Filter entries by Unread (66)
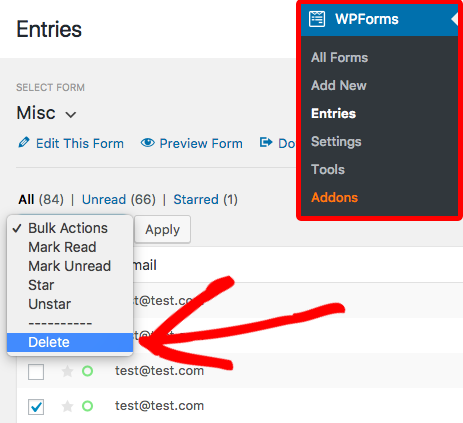Image resolution: width=463 pixels, height=423 pixels. coord(119,199)
